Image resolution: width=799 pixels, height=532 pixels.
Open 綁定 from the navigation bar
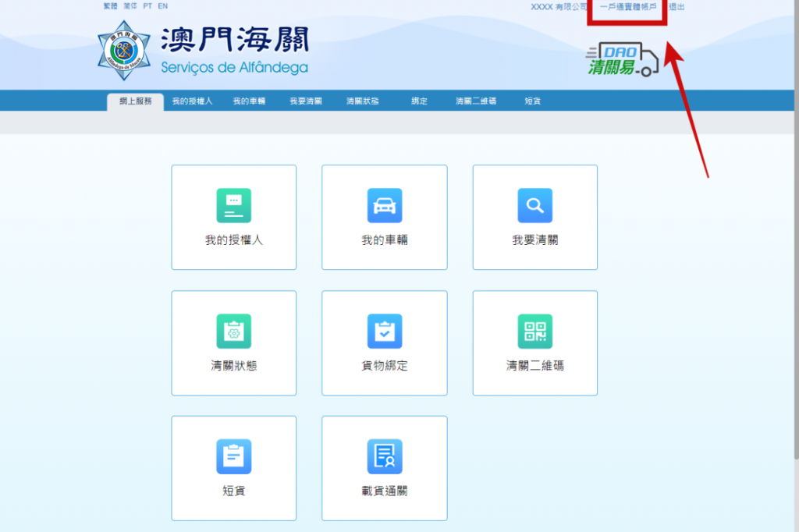click(x=419, y=101)
